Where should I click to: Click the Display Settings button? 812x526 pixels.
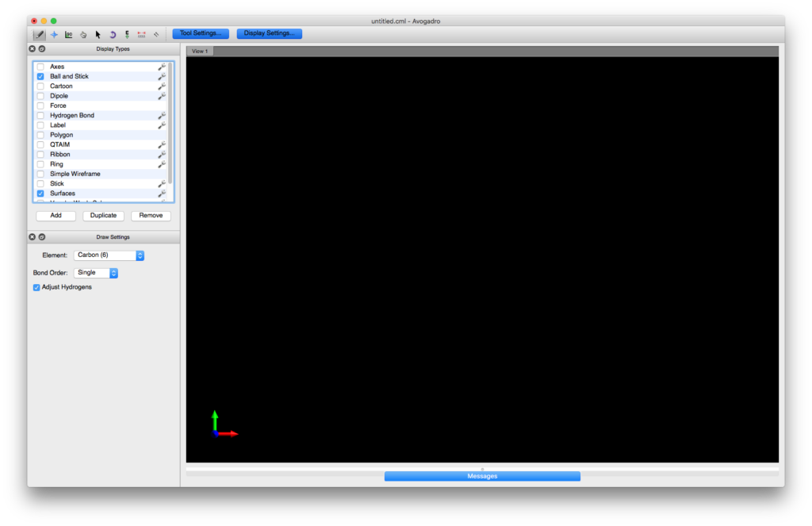tap(269, 33)
